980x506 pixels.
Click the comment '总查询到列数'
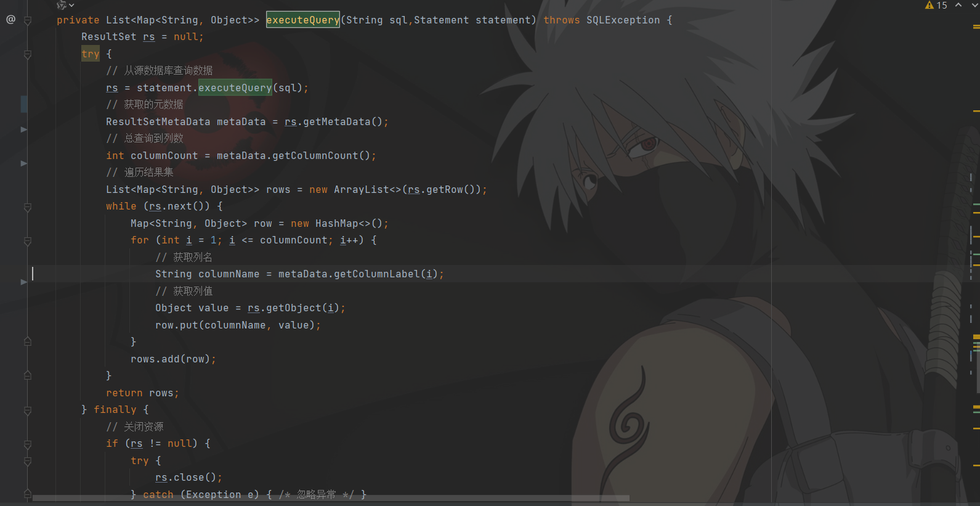153,138
